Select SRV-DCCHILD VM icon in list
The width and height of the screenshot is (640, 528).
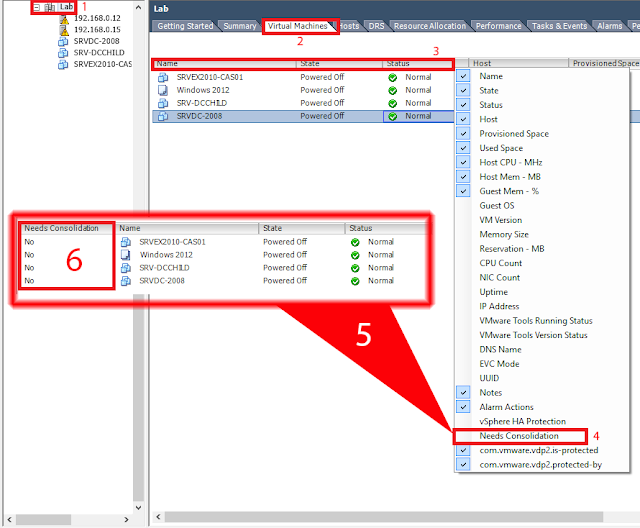(163, 103)
